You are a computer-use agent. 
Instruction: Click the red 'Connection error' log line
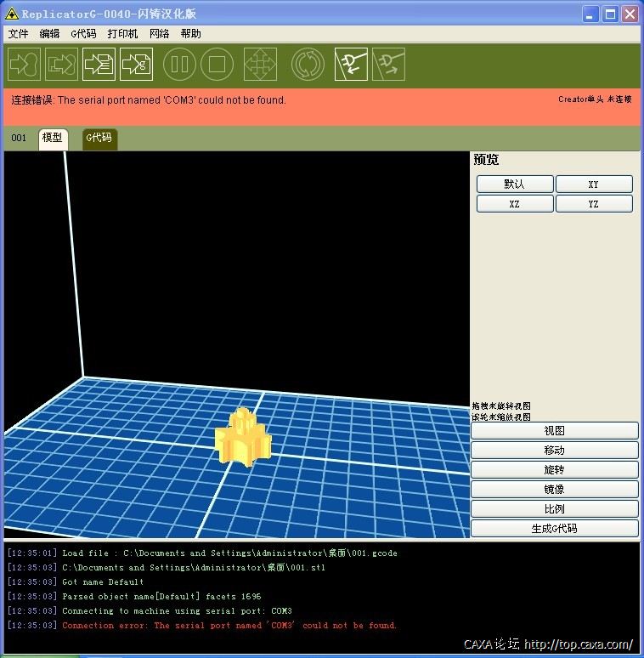coord(201,625)
